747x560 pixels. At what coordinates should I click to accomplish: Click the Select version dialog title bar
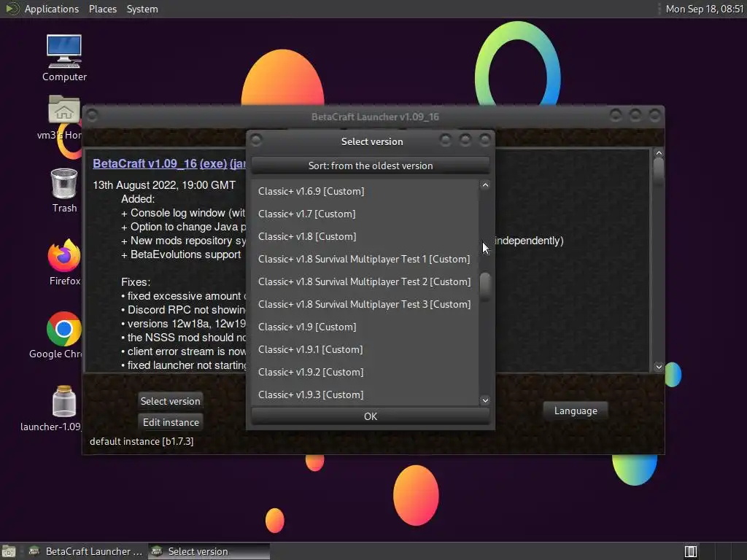(x=371, y=141)
